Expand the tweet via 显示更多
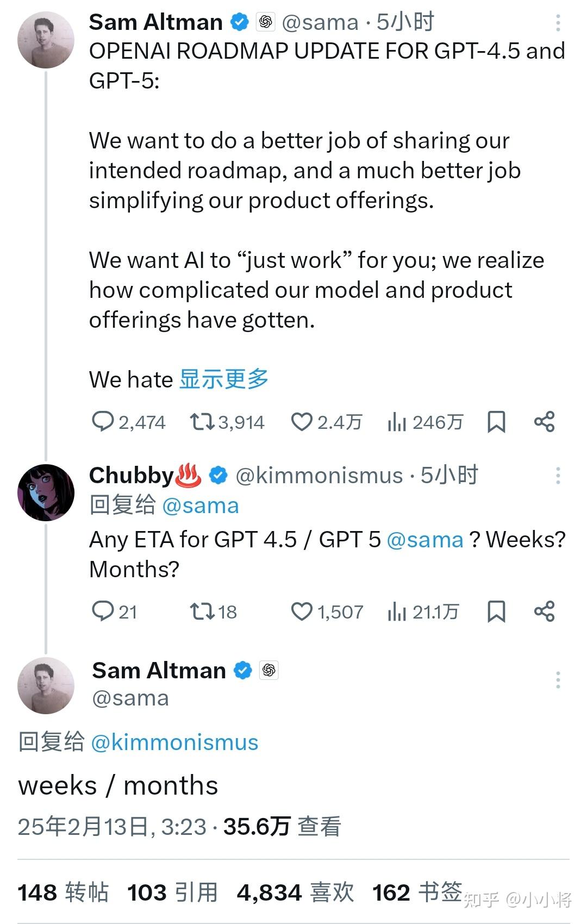Viewport: 587px width, 924px height. tap(223, 379)
